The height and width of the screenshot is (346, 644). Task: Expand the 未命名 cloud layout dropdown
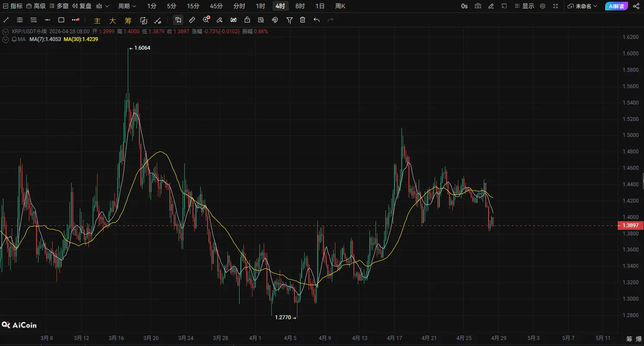582,6
